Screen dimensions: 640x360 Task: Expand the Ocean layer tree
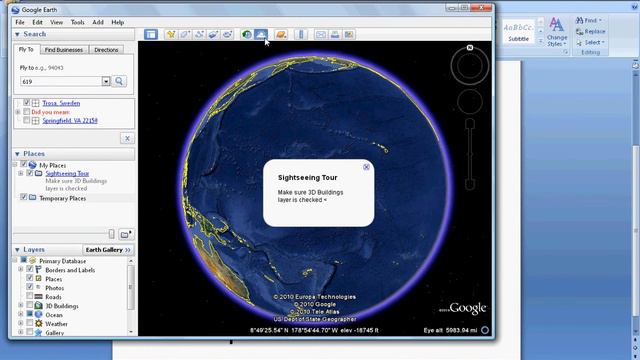click(x=20, y=314)
